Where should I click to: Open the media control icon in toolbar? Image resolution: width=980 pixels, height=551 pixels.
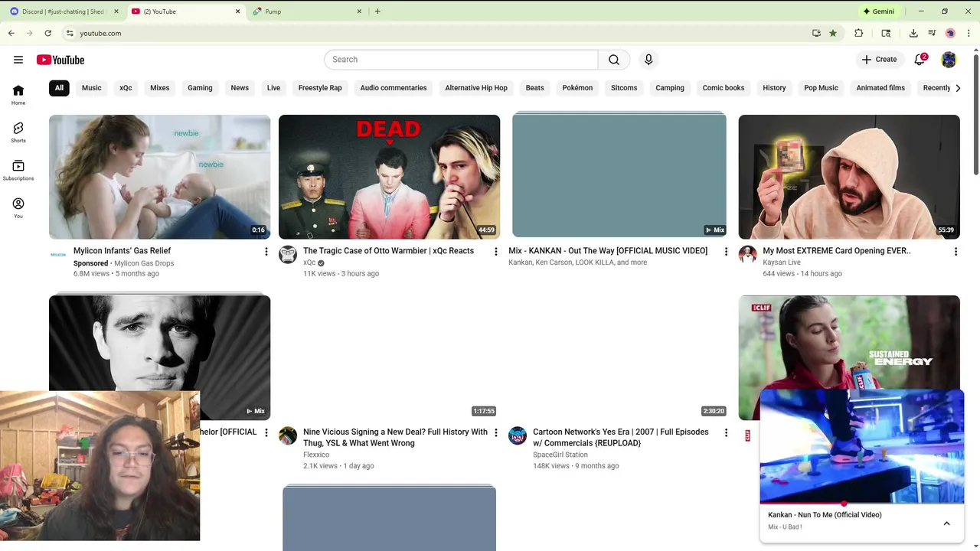932,33
